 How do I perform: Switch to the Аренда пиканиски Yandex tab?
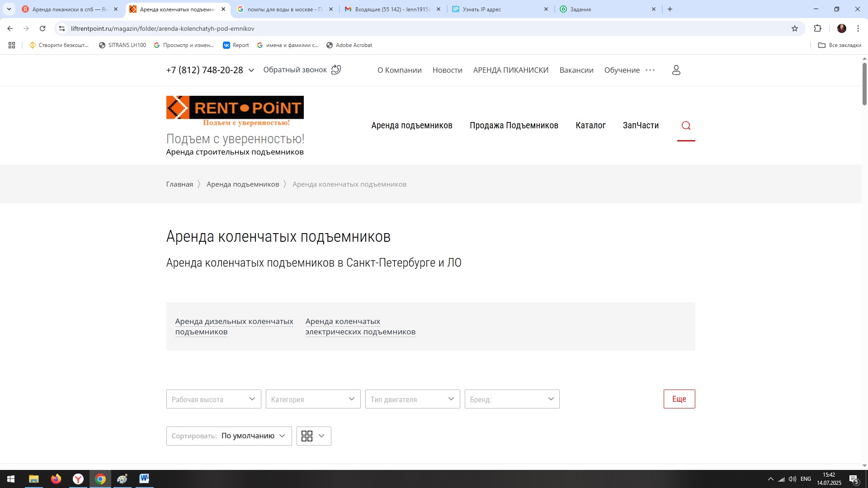[x=70, y=9]
